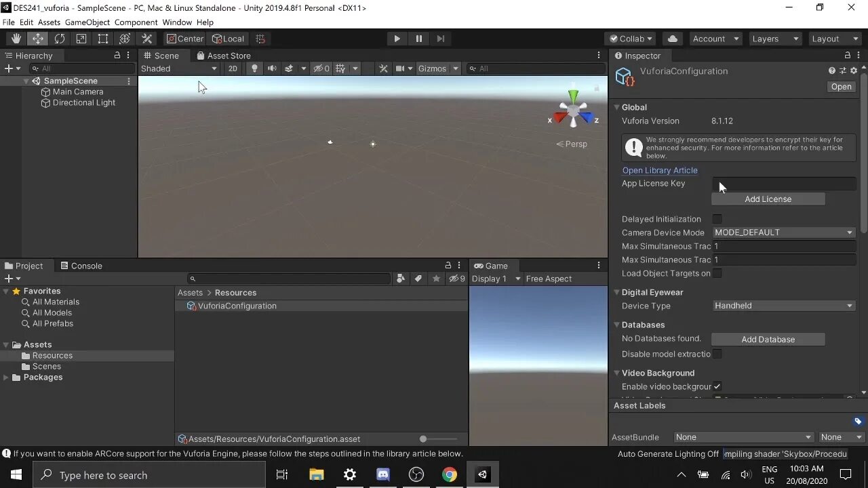Open the GameObject menu
Screen dimensions: 868x488
click(x=87, y=22)
